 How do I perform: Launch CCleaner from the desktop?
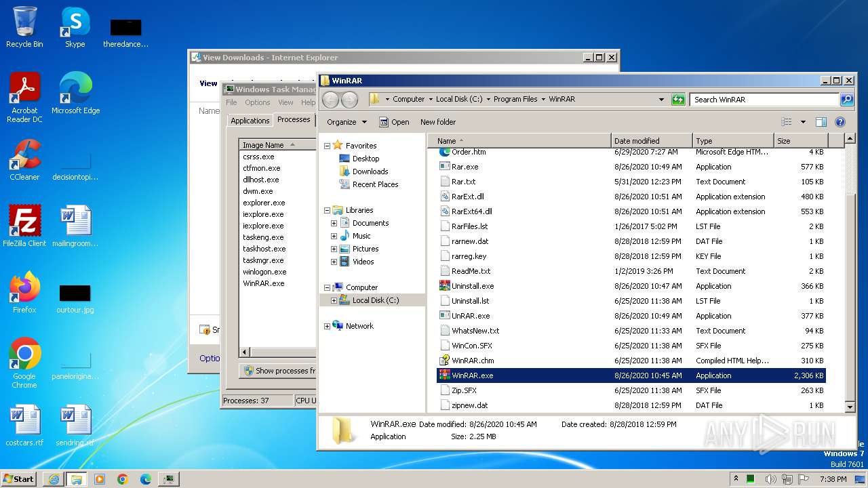[24, 160]
